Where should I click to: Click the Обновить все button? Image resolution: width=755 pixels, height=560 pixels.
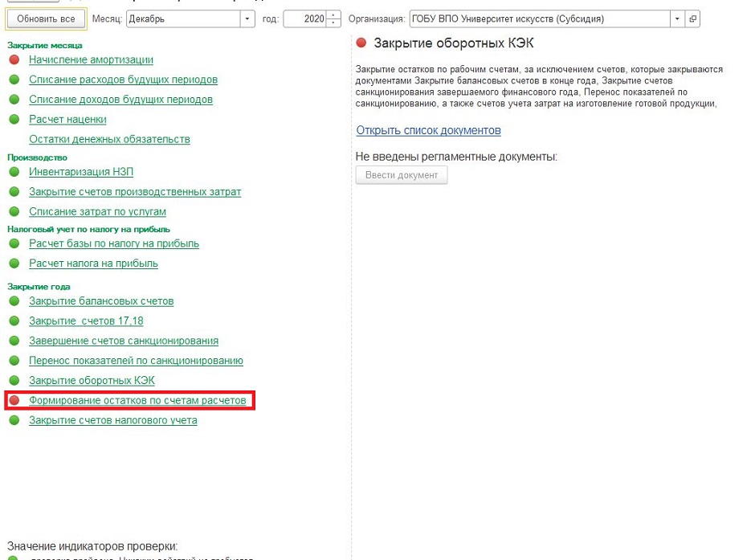pos(46,18)
